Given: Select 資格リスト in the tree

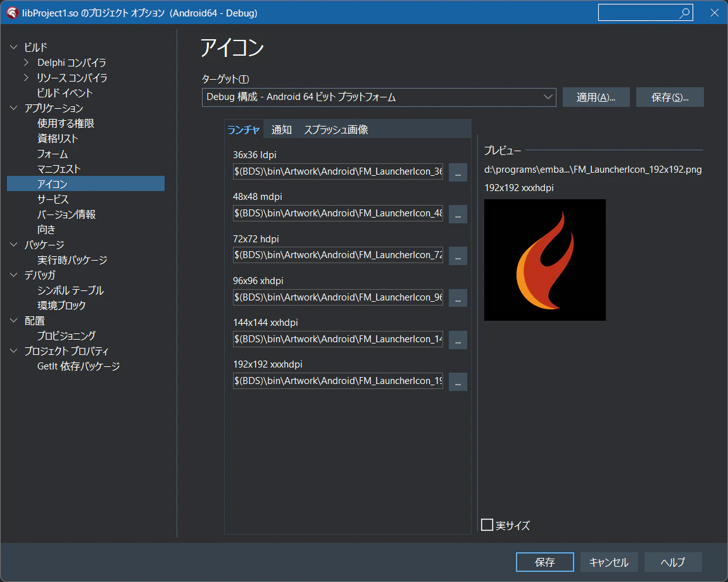Looking at the screenshot, I should tap(58, 139).
